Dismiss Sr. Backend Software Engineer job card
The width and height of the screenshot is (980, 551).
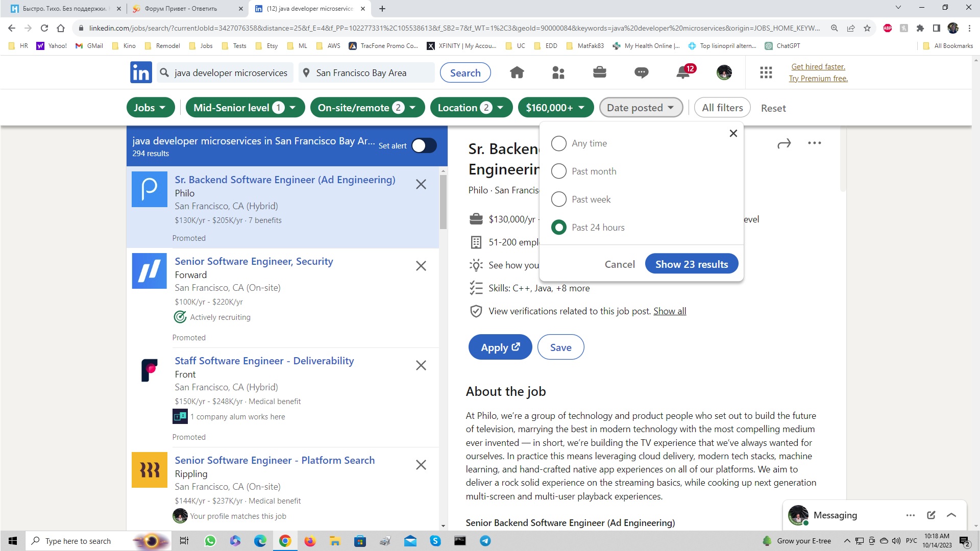tap(421, 184)
